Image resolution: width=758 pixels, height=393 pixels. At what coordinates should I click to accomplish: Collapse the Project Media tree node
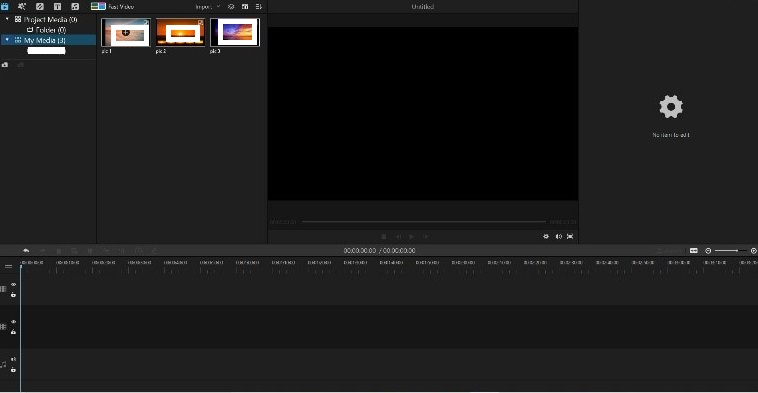[7, 19]
